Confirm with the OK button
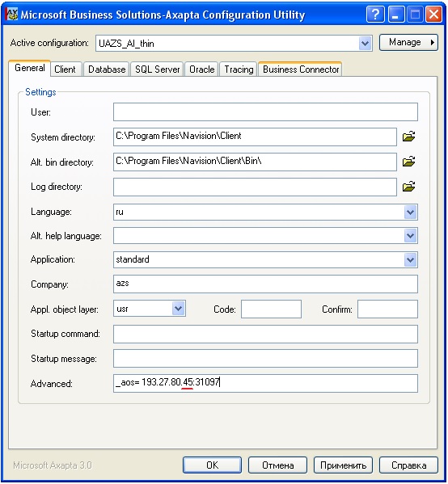The width and height of the screenshot is (448, 484). [x=212, y=465]
